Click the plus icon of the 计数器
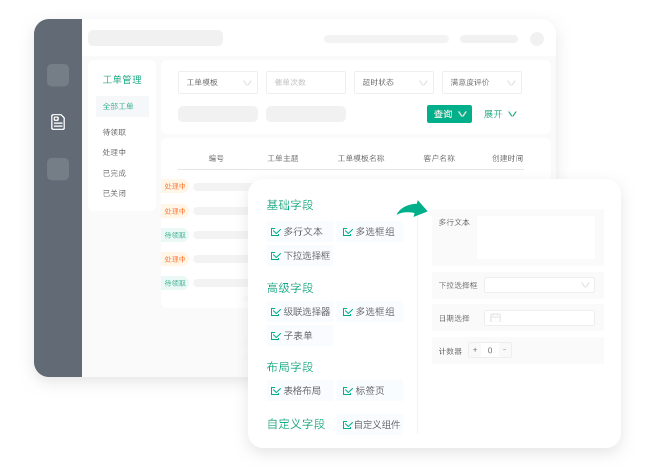The image size is (660, 470). point(475,350)
